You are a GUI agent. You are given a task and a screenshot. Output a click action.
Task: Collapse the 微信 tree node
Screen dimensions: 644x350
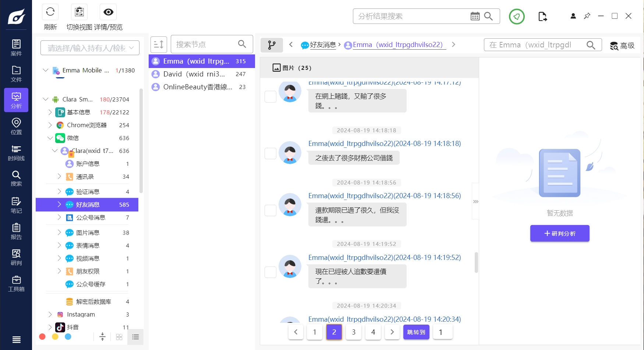click(50, 138)
